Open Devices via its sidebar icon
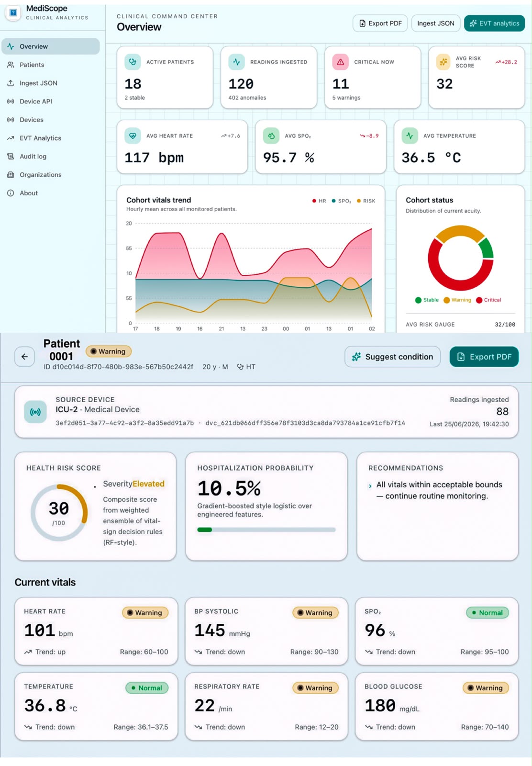 (x=11, y=120)
